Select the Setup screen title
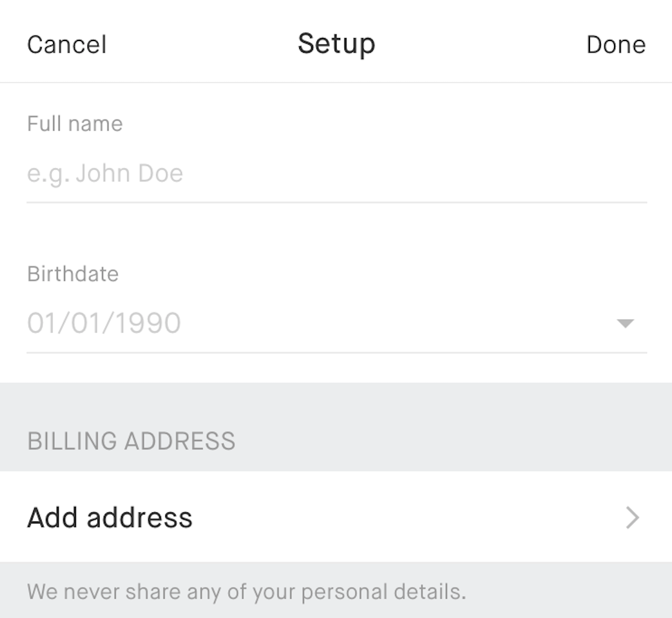672x618 pixels. pyautogui.click(x=335, y=43)
